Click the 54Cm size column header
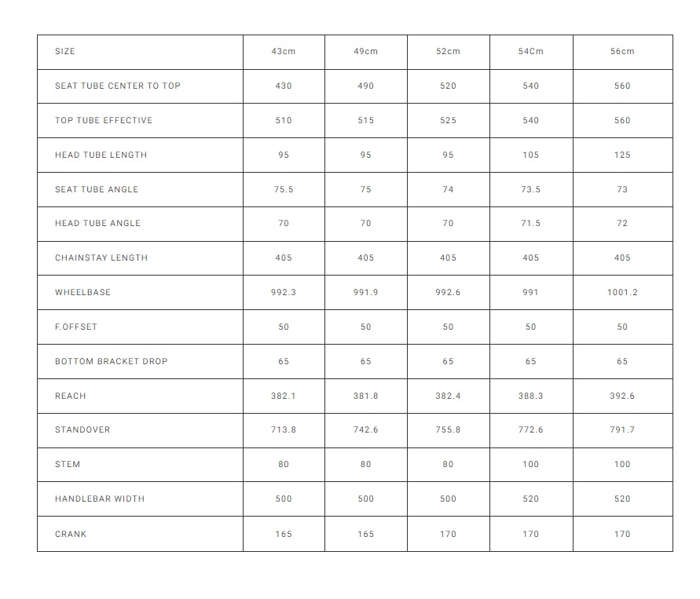 click(530, 52)
